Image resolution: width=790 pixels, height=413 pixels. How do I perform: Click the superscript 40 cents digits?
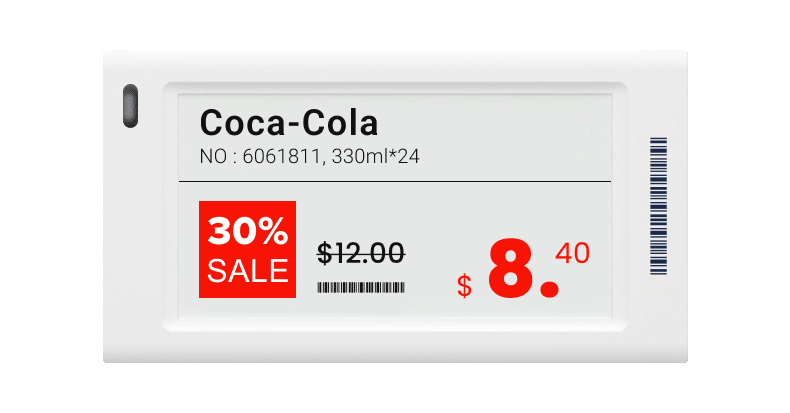(572, 253)
